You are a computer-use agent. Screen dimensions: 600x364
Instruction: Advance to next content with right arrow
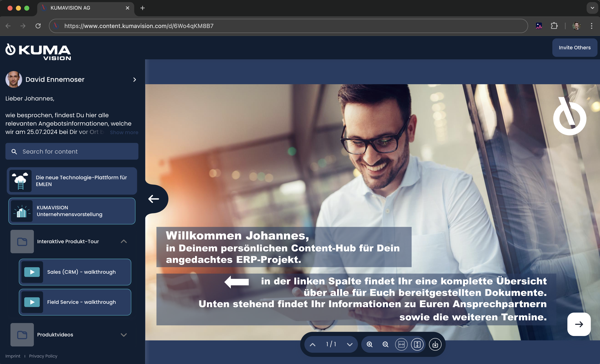pyautogui.click(x=579, y=324)
